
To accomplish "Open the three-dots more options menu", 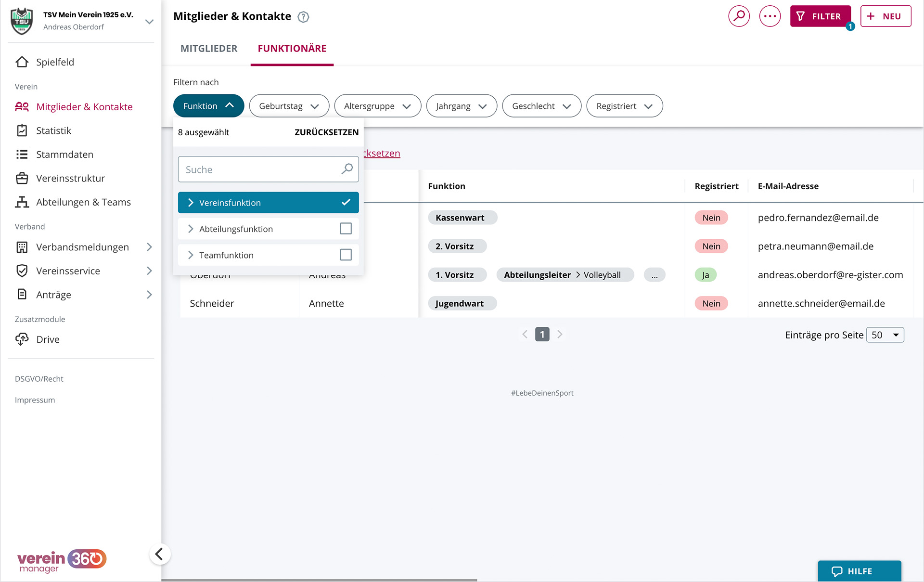I will [770, 16].
